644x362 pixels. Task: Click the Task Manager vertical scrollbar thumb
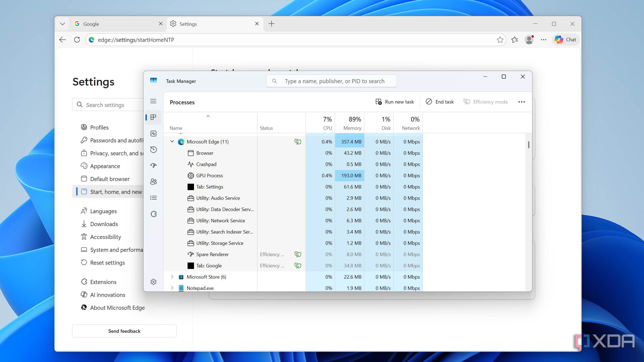(x=529, y=145)
